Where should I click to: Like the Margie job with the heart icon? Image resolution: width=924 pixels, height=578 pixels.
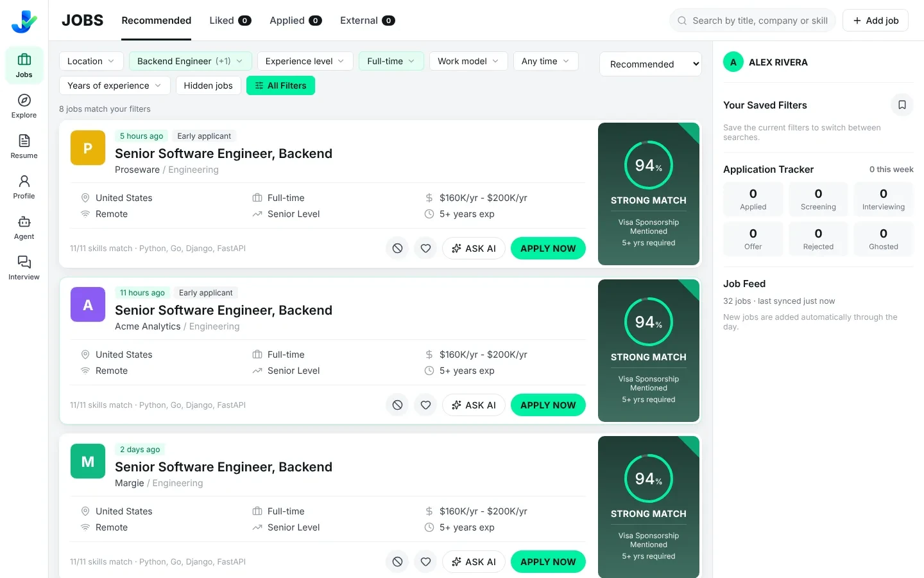(425, 562)
